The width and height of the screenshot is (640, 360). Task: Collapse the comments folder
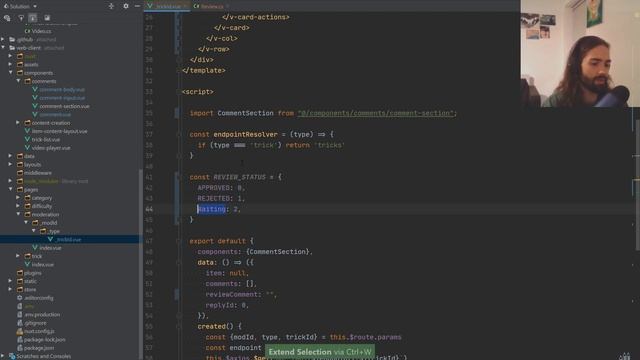[x=18, y=81]
